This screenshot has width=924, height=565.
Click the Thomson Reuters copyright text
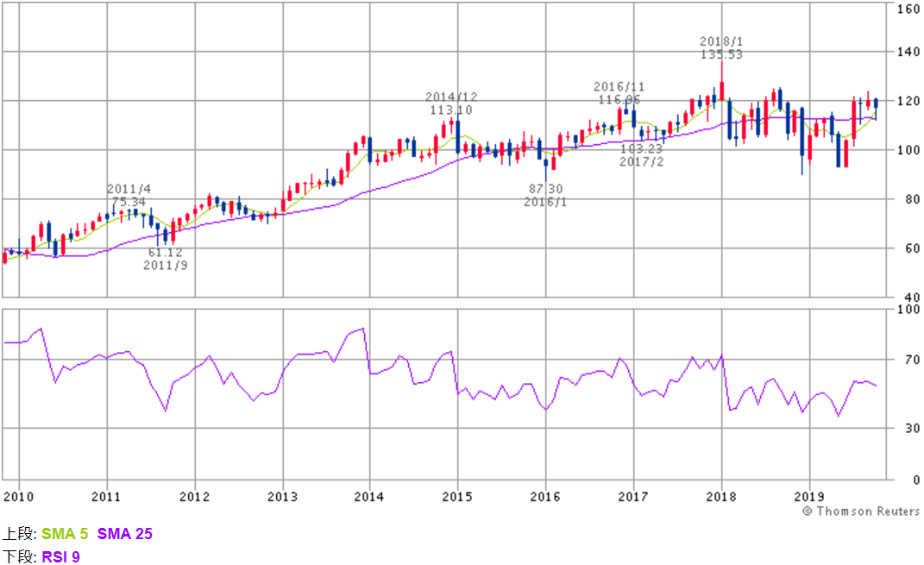coord(861,511)
